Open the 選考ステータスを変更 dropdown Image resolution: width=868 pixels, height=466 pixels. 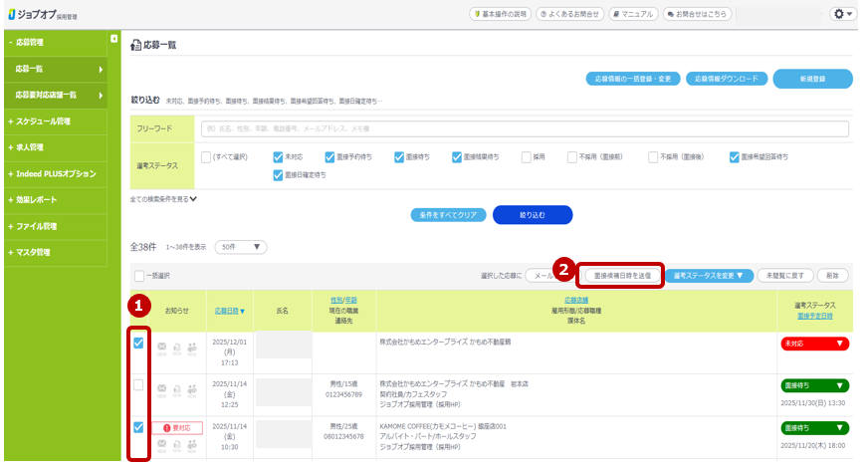click(709, 275)
